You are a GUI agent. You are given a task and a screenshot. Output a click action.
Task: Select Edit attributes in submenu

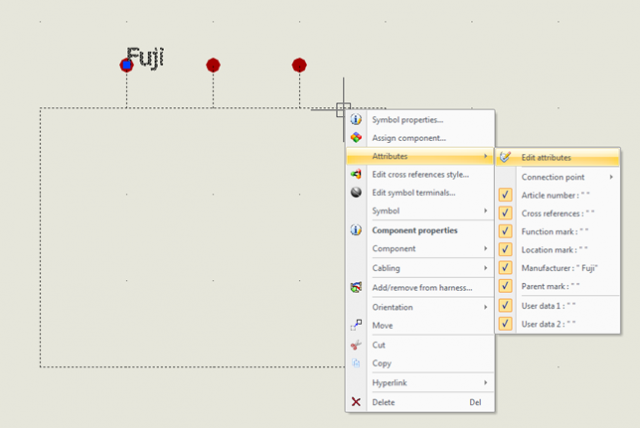[x=558, y=157]
